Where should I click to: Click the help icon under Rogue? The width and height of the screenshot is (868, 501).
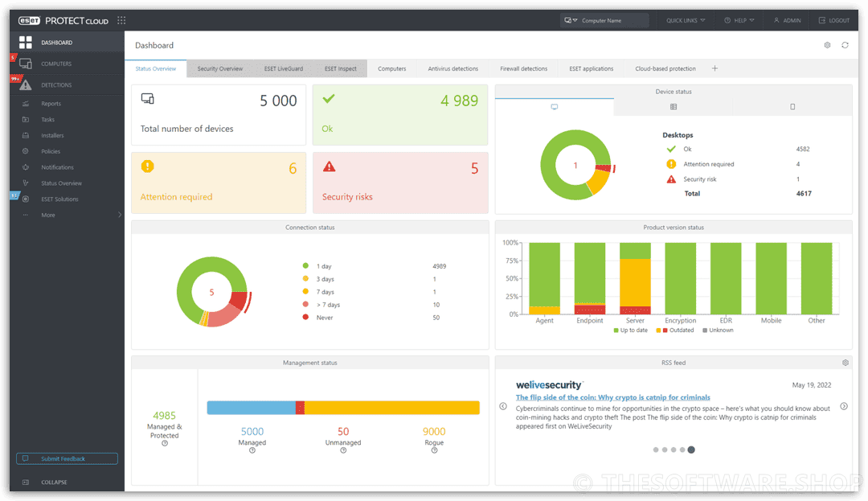[434, 450]
